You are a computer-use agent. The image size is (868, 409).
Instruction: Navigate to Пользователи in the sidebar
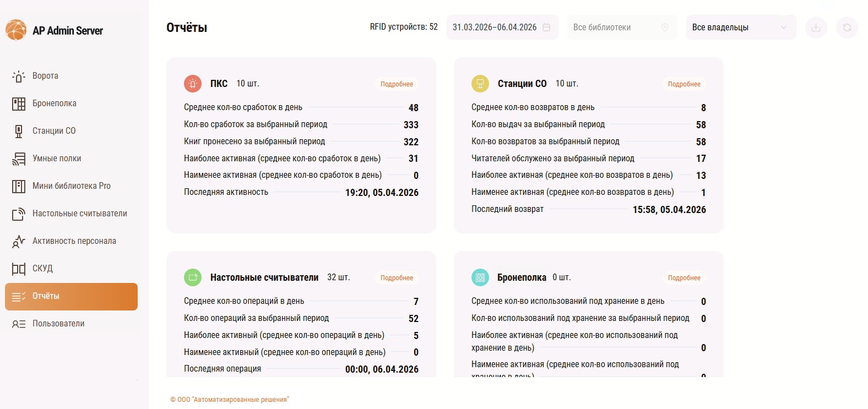[x=58, y=324]
